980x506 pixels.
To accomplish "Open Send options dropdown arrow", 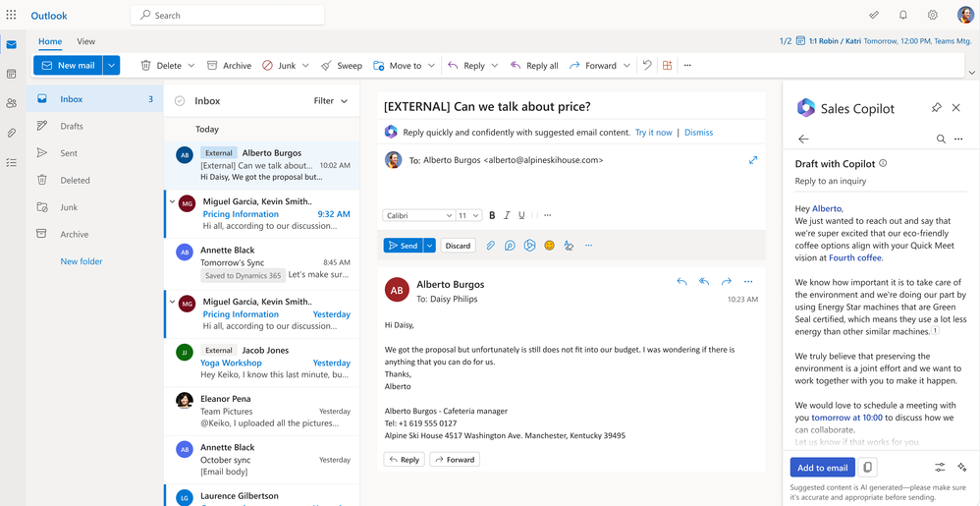I will click(429, 246).
